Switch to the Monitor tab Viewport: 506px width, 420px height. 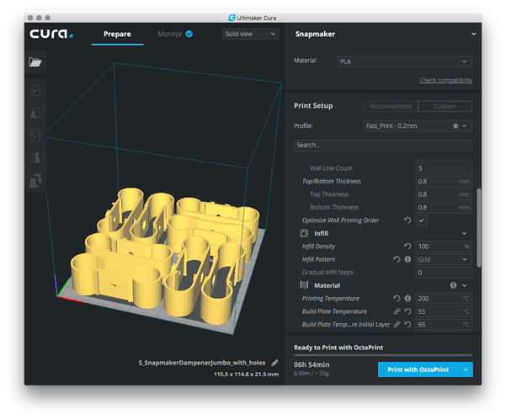170,34
